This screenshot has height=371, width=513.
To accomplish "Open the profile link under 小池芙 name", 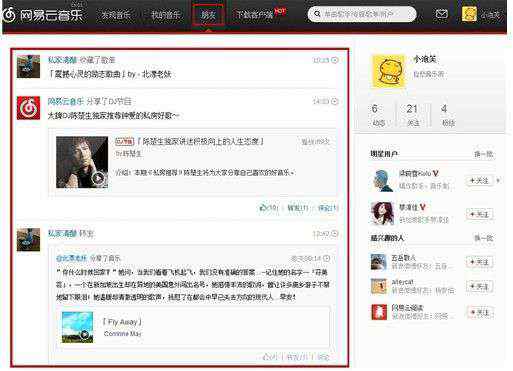I will pyautogui.click(x=429, y=74).
